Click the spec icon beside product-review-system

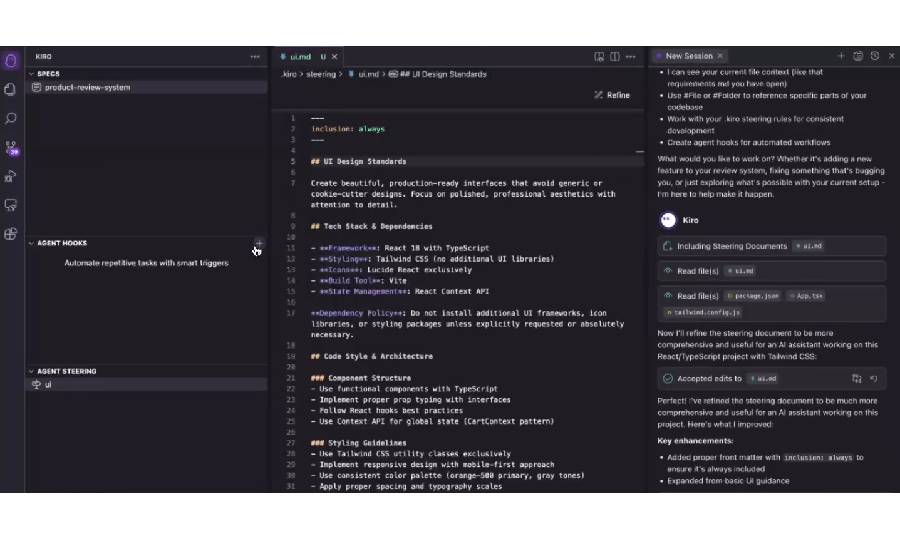(x=37, y=87)
